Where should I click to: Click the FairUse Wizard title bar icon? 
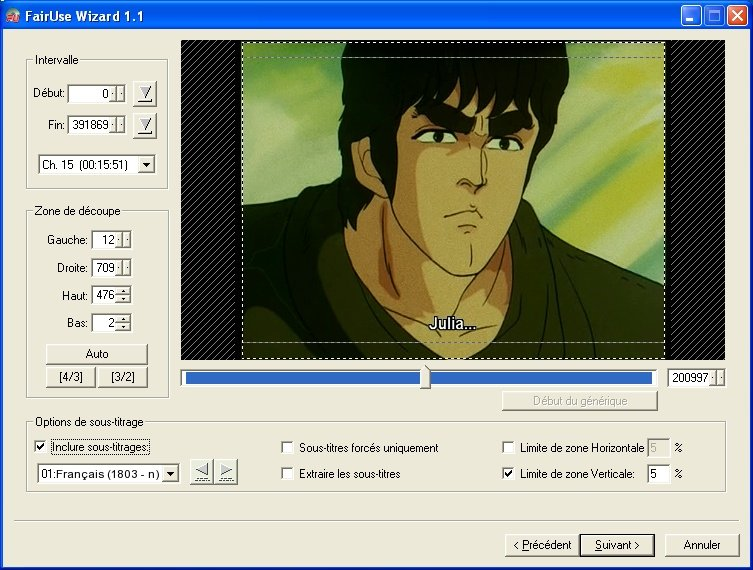coord(13,16)
